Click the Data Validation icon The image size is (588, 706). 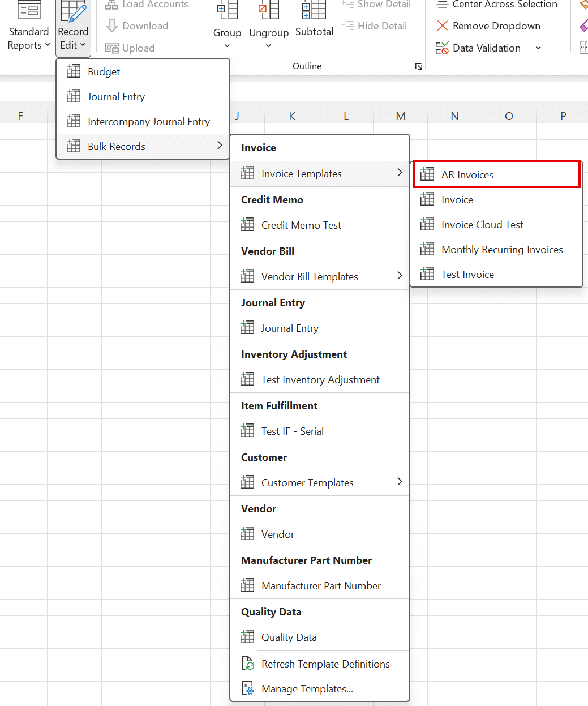click(x=442, y=48)
